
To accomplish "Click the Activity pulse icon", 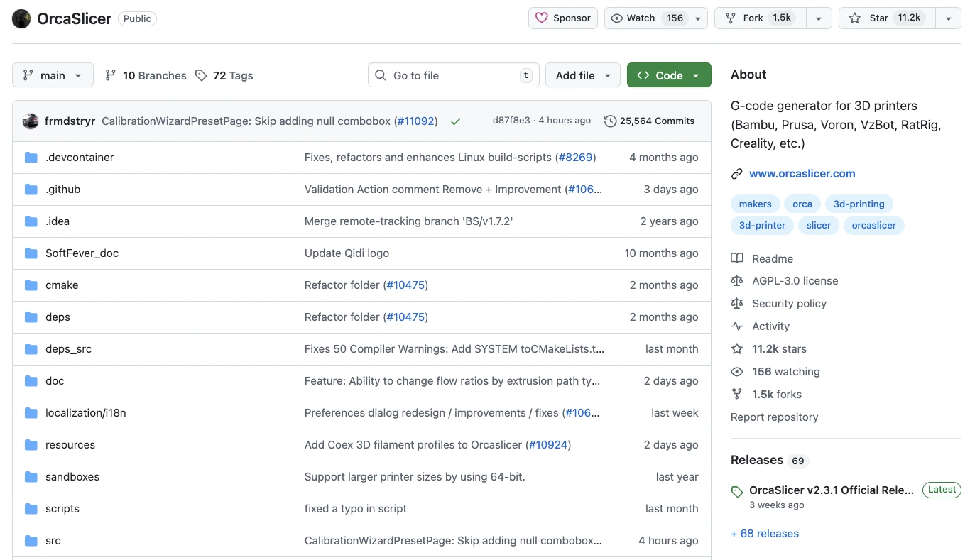I will (737, 326).
